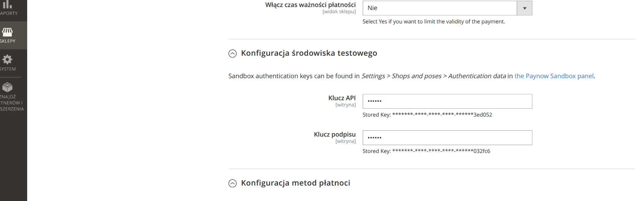Focus the Klucz API password field
Viewport: 644px width, 201px height.
(447, 101)
